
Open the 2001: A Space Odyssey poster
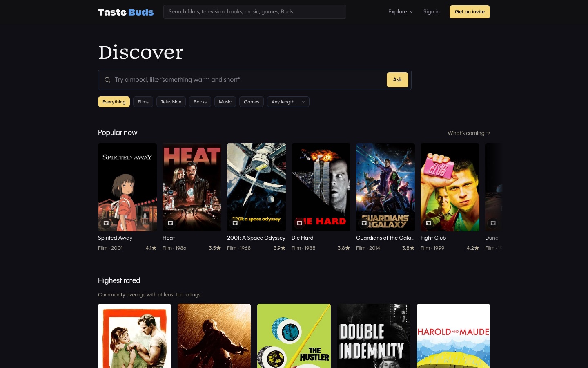(256, 187)
